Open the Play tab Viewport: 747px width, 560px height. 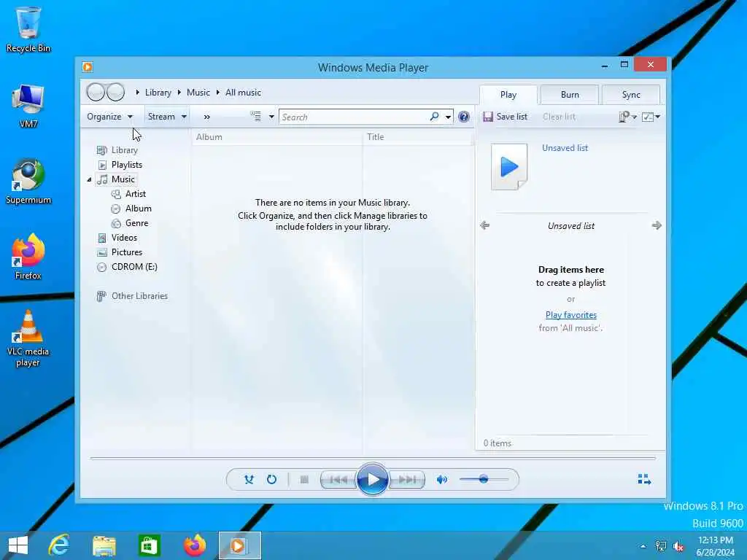coord(508,95)
